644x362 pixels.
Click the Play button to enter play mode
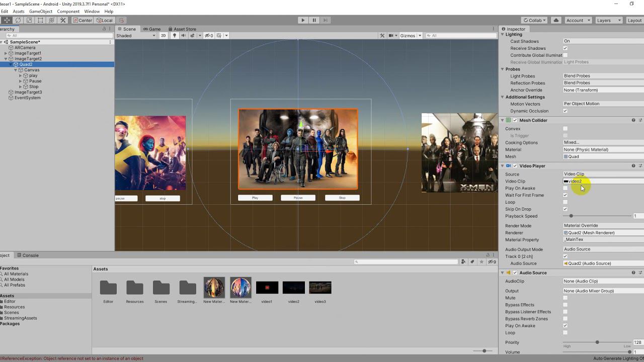302,20
